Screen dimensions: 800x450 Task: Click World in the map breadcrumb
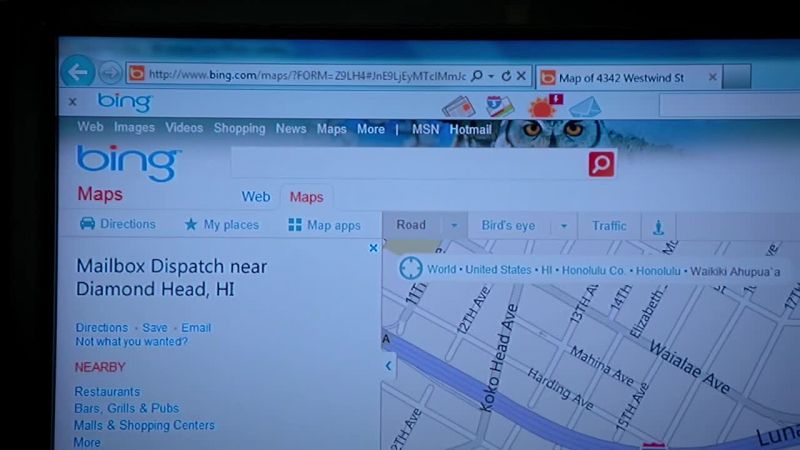tap(441, 269)
